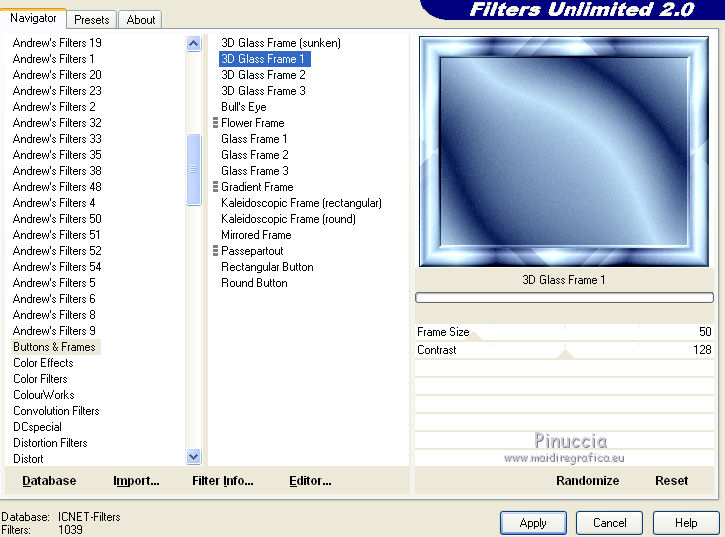The width and height of the screenshot is (725, 537).
Task: Select Round Button filter
Action: tap(254, 283)
